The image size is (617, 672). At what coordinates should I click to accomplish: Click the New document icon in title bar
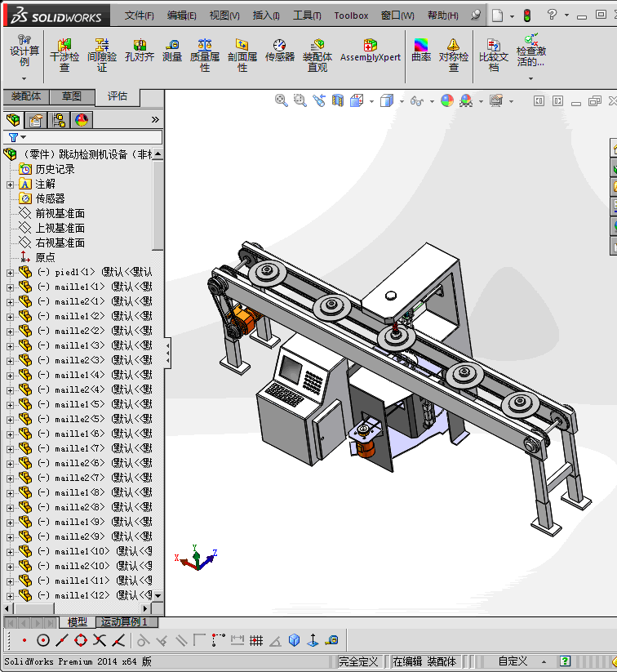(498, 16)
